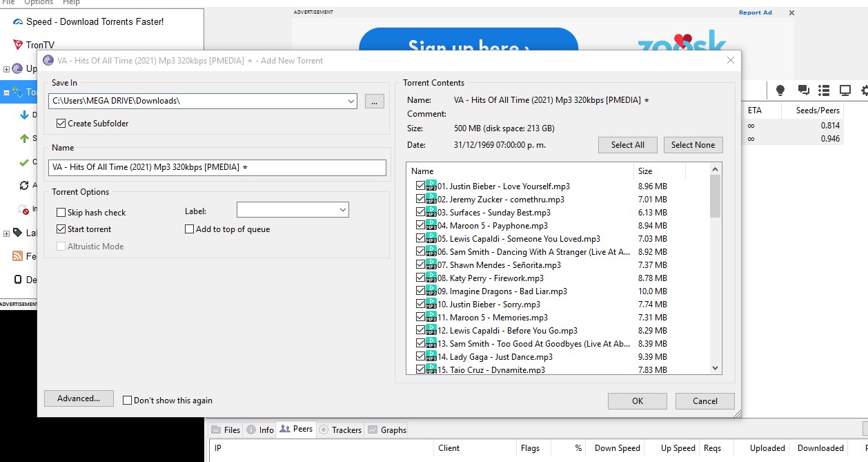Click lightbulb icon in main toolbar
868x462 pixels.
[x=780, y=90]
